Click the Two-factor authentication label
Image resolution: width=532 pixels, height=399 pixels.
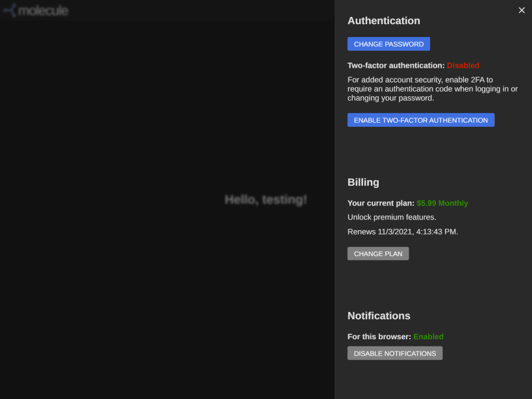point(395,65)
